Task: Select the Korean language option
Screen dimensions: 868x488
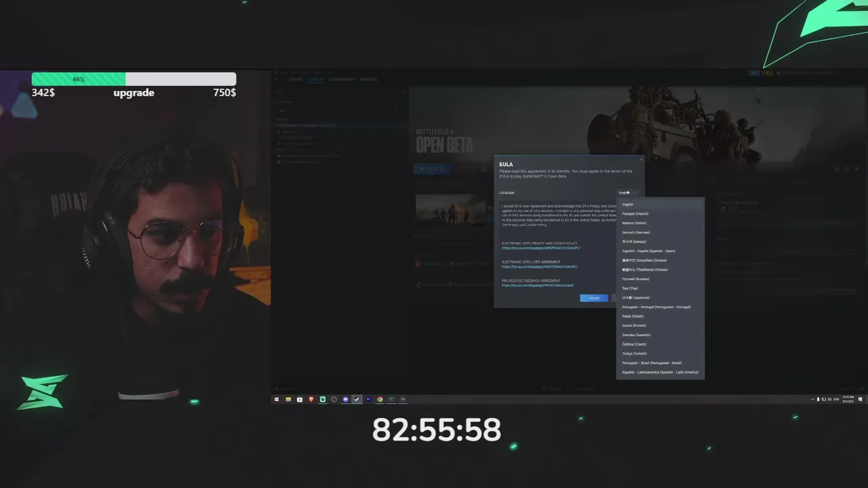Action: click(x=660, y=241)
